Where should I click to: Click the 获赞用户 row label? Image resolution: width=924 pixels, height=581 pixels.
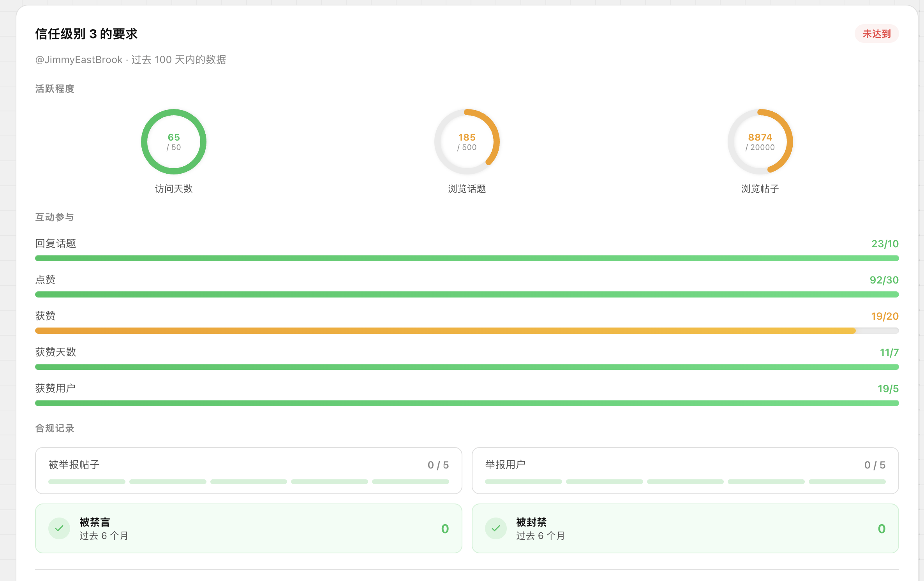point(55,388)
